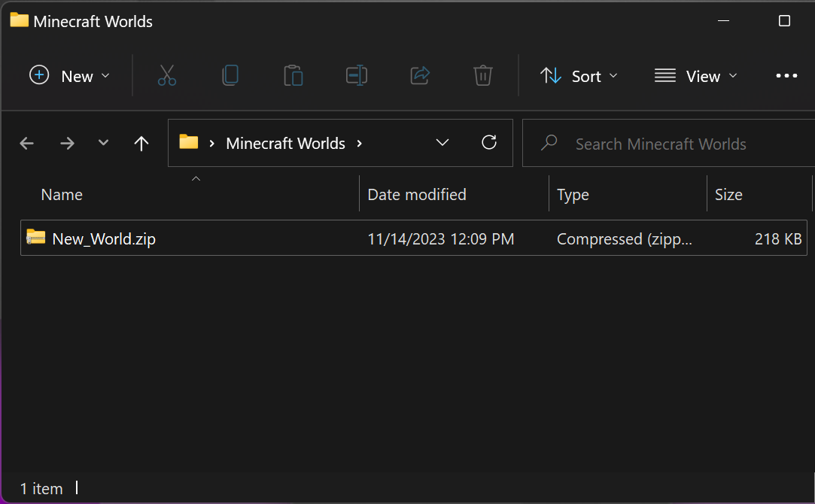Open the New item menu
The width and height of the screenshot is (815, 504).
pyautogui.click(x=69, y=76)
